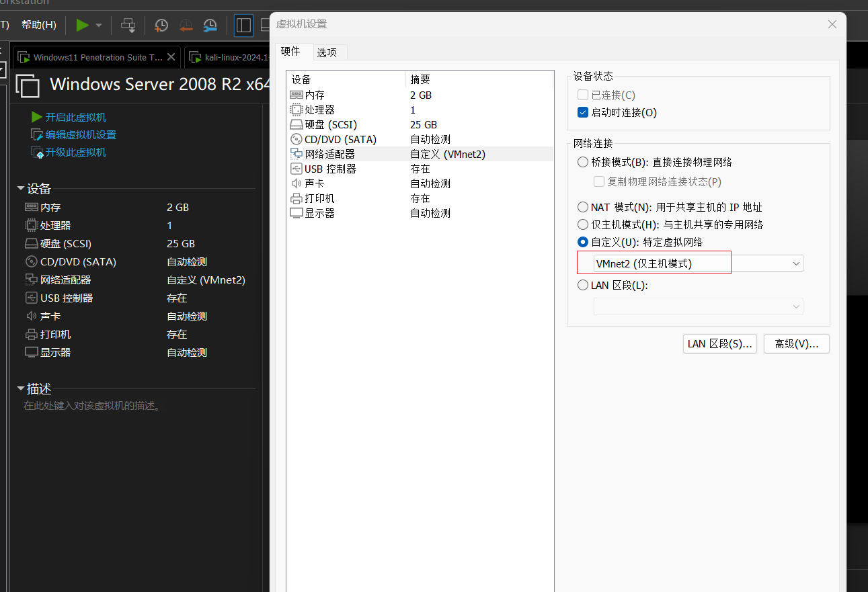Click the 高级(V)... button
Viewport: 868px width, 592px height.
click(x=797, y=343)
